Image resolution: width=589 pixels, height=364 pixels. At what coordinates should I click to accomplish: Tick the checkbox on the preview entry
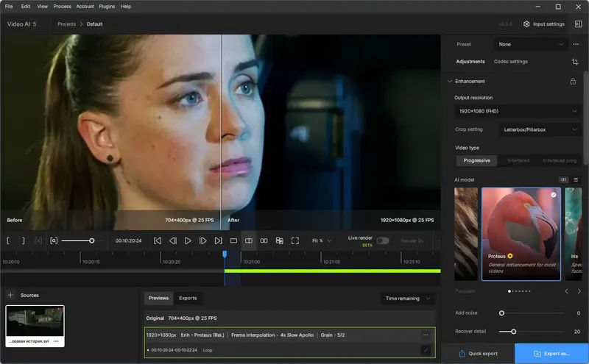pos(426,350)
